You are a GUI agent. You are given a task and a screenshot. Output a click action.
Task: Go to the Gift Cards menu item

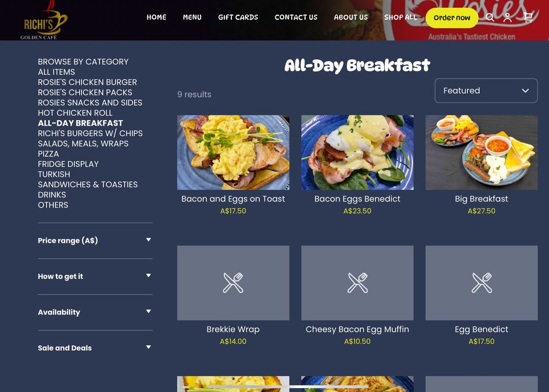click(x=238, y=17)
